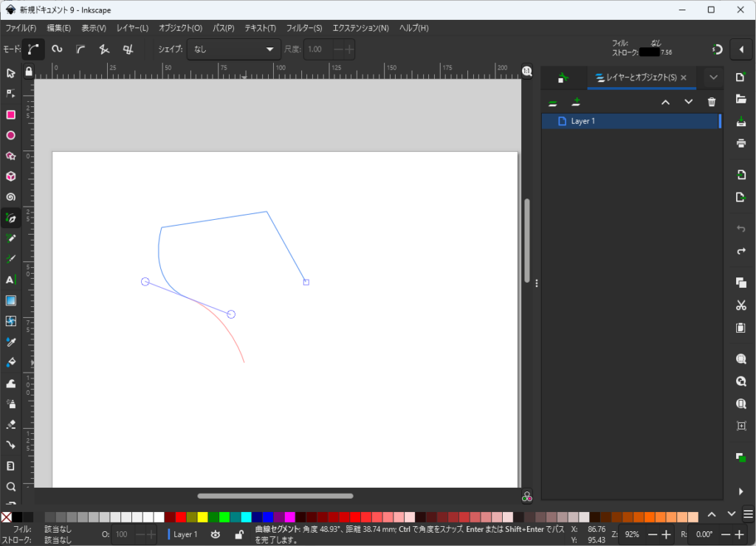The width and height of the screenshot is (756, 546).
Task: Select the Node edit tool
Action: (10, 94)
